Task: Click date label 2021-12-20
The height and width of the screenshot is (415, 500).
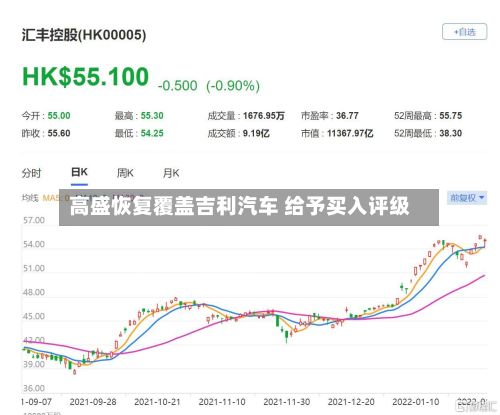Action: [351, 402]
